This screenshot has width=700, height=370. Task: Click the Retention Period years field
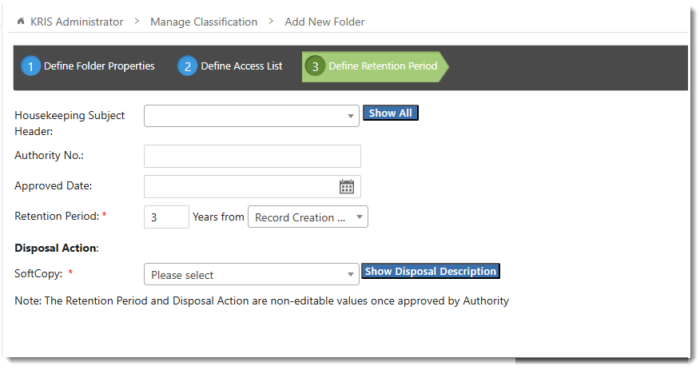pos(167,217)
